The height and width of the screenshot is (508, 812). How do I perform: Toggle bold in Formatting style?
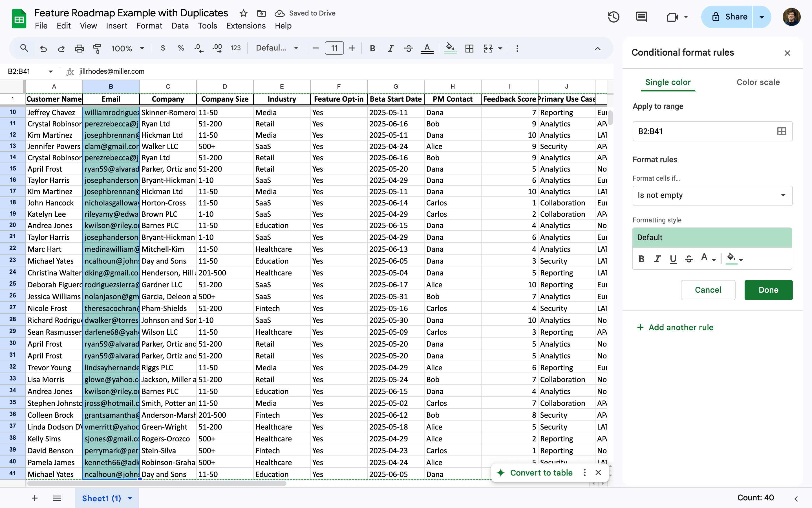pyautogui.click(x=641, y=259)
